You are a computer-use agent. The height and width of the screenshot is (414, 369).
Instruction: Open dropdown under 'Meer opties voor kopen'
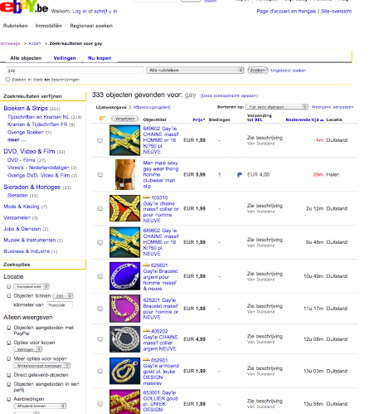(x=42, y=366)
